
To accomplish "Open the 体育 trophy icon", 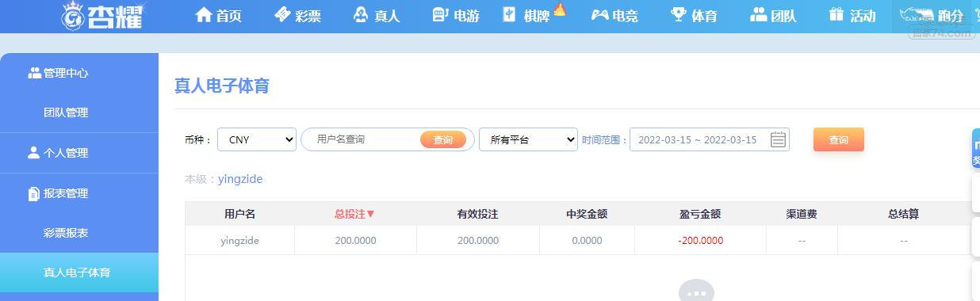I will tap(678, 14).
